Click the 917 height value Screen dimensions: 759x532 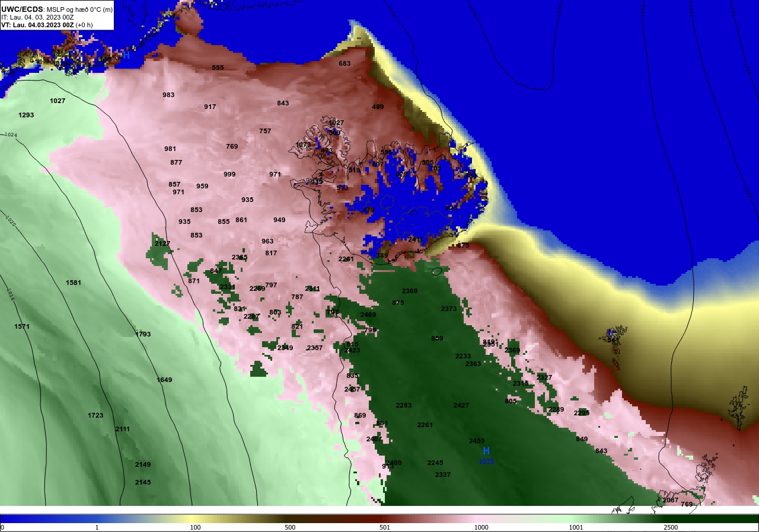(210, 107)
